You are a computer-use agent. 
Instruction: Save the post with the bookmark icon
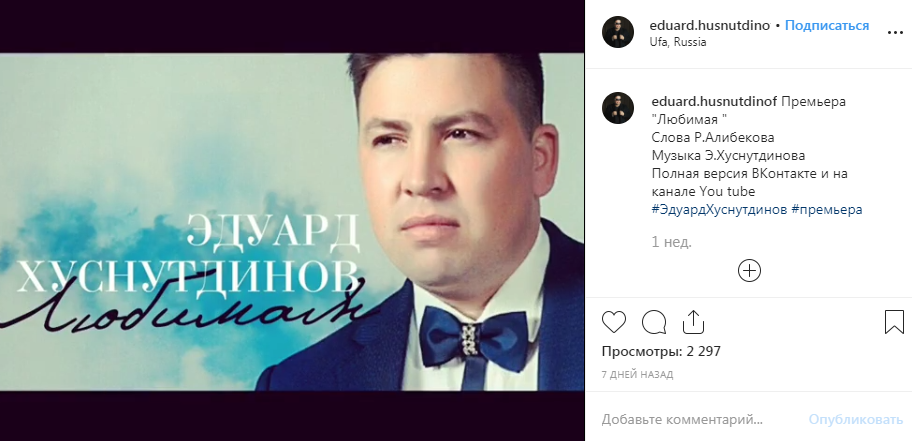pyautogui.click(x=894, y=322)
